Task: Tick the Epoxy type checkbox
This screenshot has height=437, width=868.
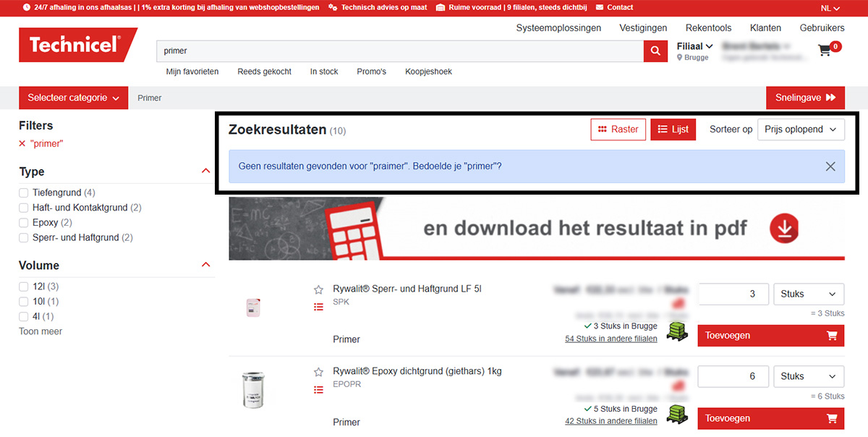Action: [x=24, y=223]
